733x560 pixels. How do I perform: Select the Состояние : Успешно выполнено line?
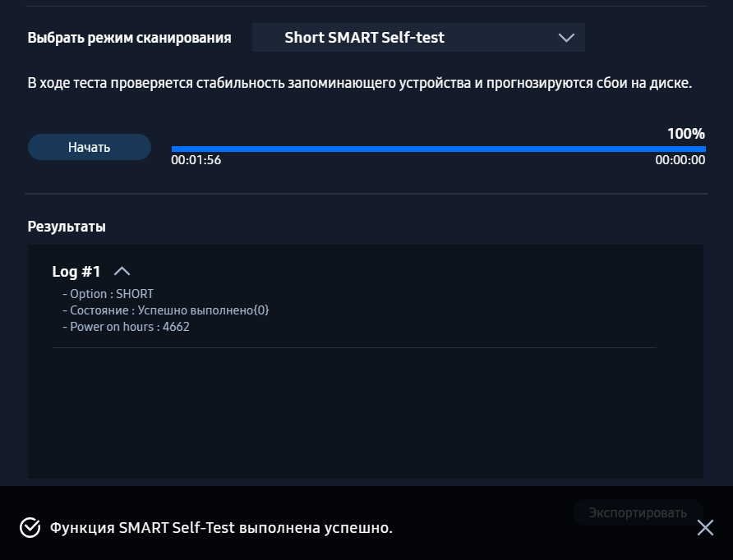click(165, 310)
